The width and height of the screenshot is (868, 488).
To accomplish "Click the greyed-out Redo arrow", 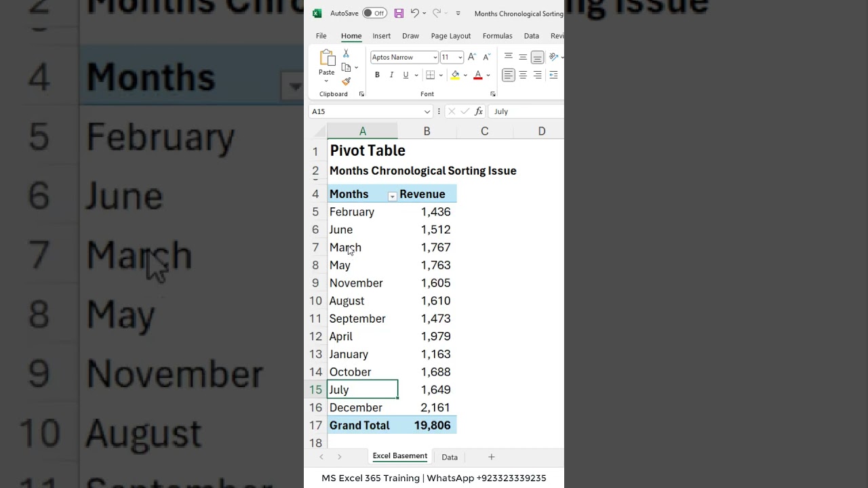I will 437,13.
